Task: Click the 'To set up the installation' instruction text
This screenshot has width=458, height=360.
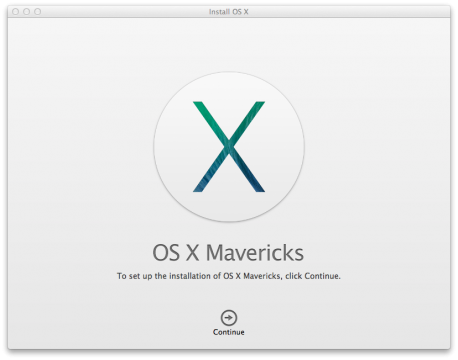Action: [229, 276]
